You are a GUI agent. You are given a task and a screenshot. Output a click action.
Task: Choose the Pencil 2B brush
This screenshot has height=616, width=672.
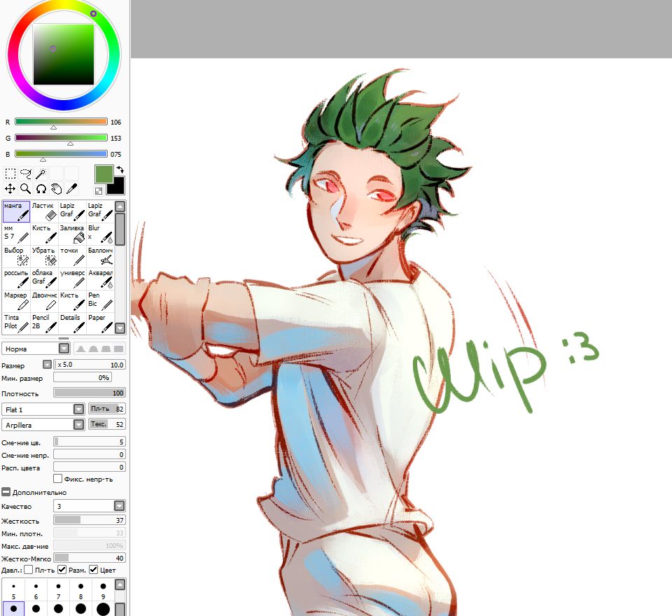tap(44, 323)
